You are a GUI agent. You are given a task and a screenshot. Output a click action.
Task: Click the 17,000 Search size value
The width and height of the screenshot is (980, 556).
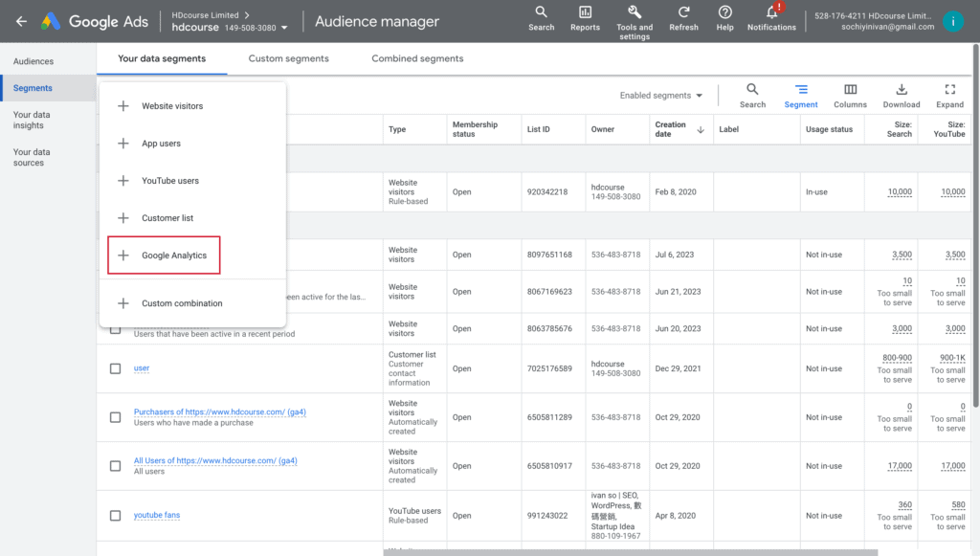click(900, 465)
